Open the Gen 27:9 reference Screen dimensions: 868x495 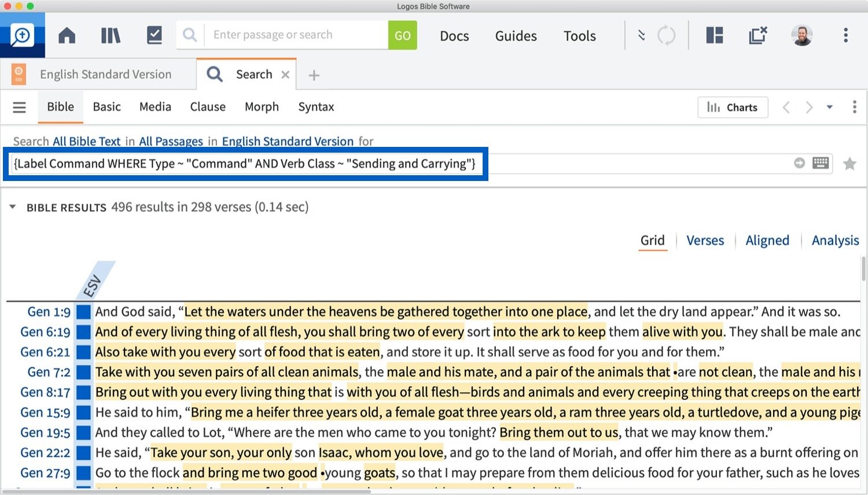tap(45, 473)
